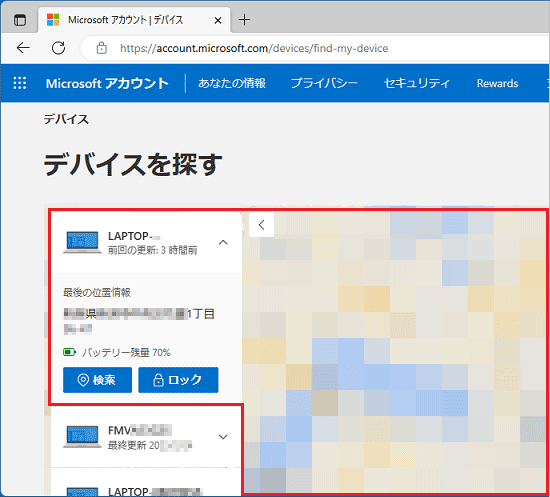Expand the FMV device details chevron
Viewport: 550px width, 497px height.
223,437
